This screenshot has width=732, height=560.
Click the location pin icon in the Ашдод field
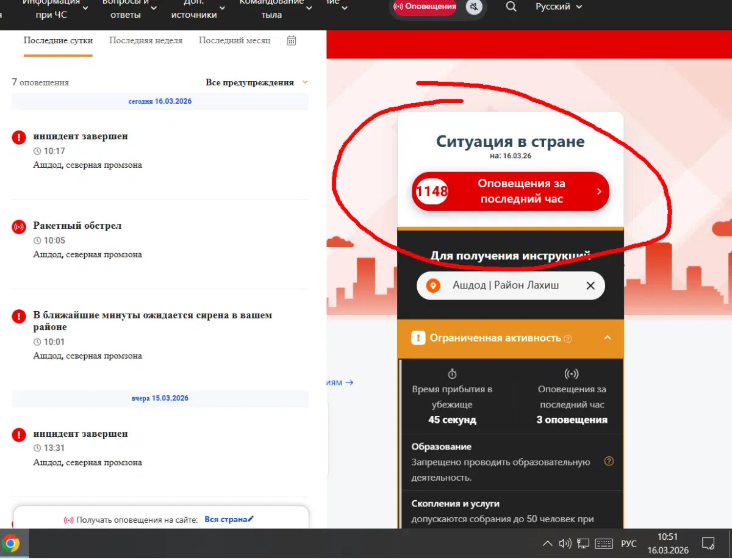[x=433, y=285]
